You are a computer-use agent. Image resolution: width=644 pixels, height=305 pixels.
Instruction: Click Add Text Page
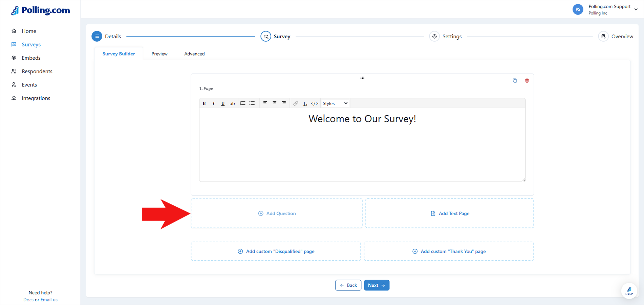coord(450,213)
